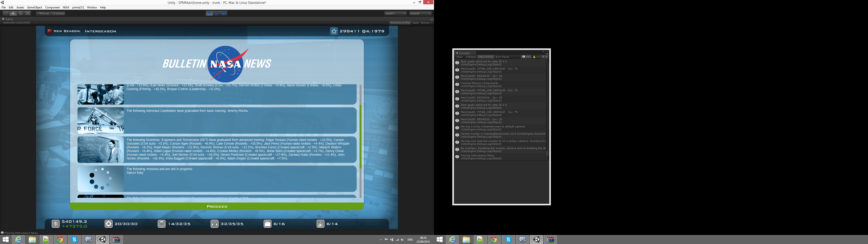This screenshot has width=868, height=244.
Task: Pause the running game
Action: click(x=217, y=14)
